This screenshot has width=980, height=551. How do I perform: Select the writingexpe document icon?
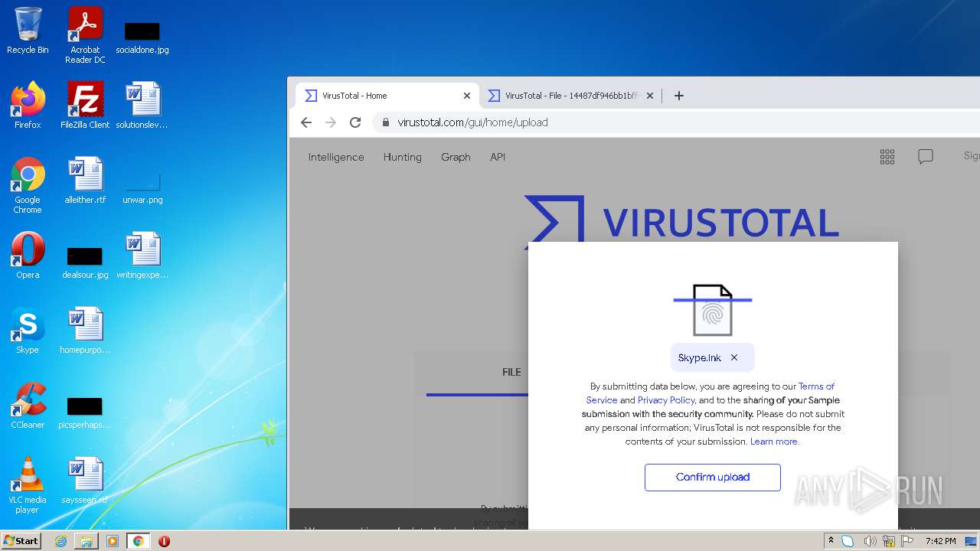142,256
